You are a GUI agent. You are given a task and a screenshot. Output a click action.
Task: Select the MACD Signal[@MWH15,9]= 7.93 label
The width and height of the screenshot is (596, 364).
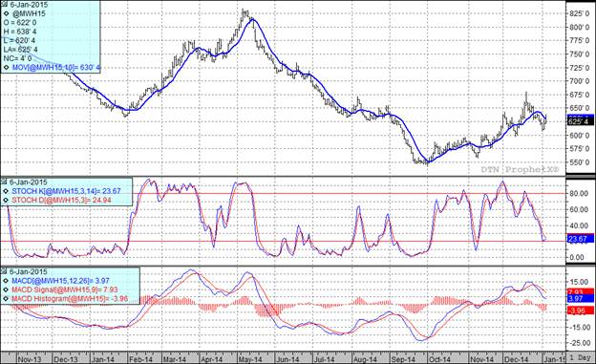(x=65, y=289)
